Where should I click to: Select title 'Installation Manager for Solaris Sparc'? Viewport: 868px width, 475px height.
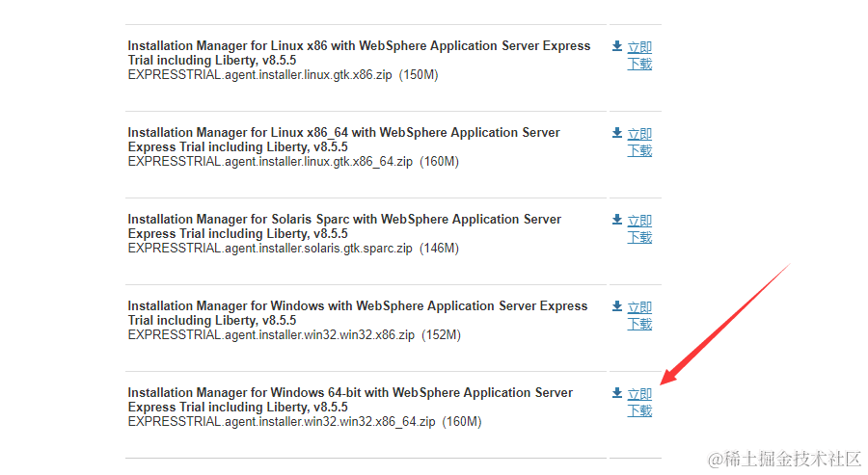[x=344, y=226]
